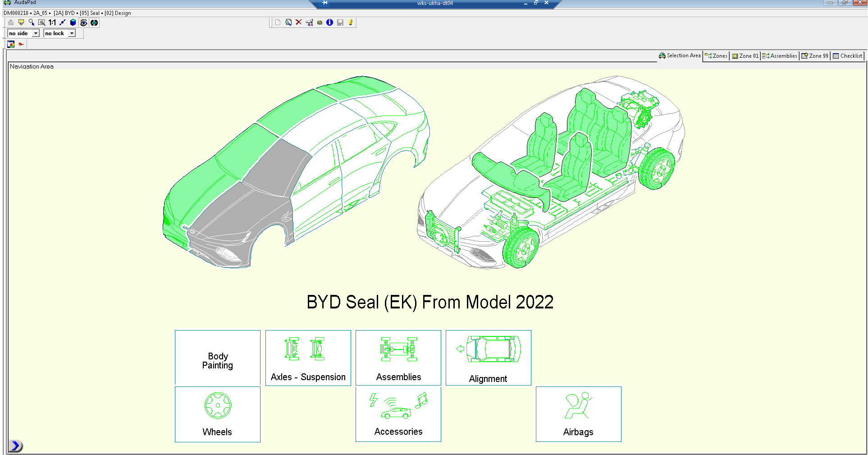The width and height of the screenshot is (868, 455).
Task: Open the Axles - Suspension section
Action: click(308, 358)
